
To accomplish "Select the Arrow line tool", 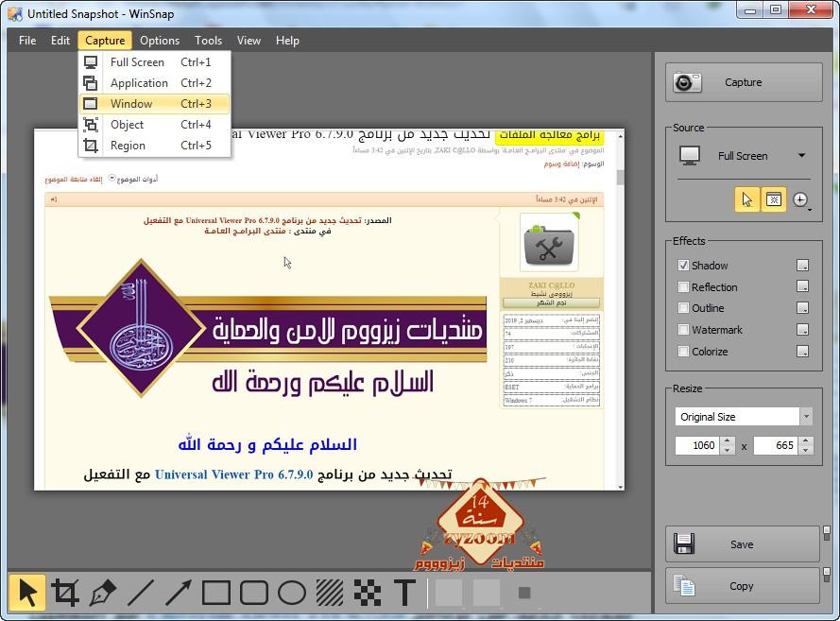I will (179, 593).
